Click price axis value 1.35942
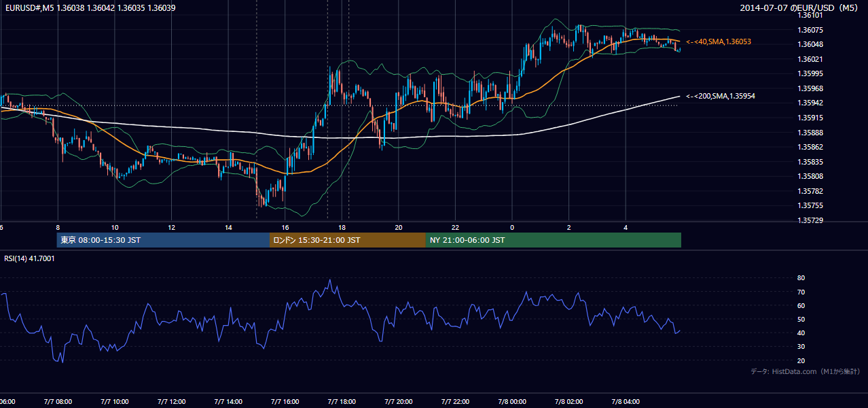The height and width of the screenshot is (408, 868). click(x=810, y=103)
